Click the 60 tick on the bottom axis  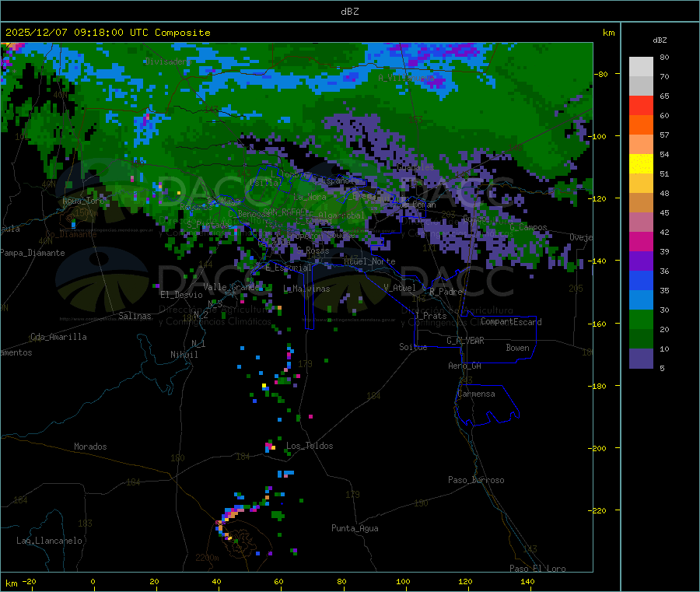278,581
